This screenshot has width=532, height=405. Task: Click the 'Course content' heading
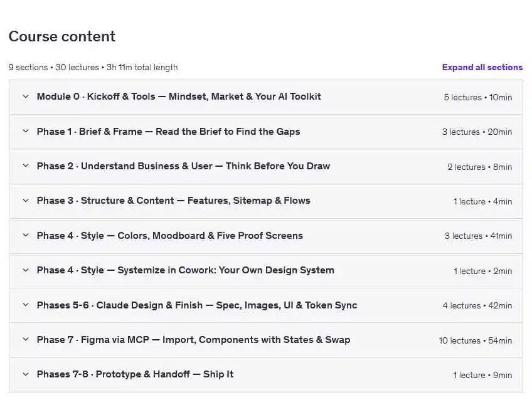tap(61, 36)
